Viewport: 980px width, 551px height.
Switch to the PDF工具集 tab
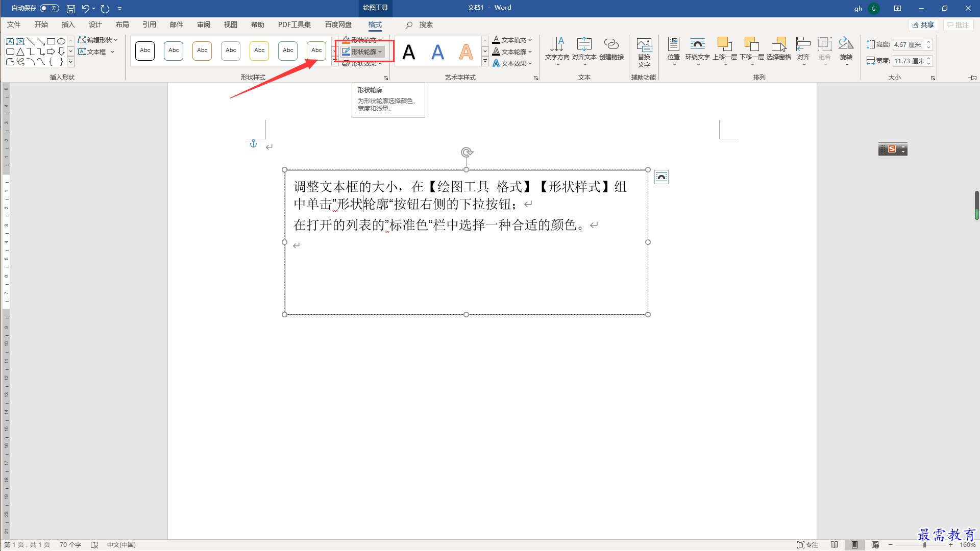coord(294,24)
